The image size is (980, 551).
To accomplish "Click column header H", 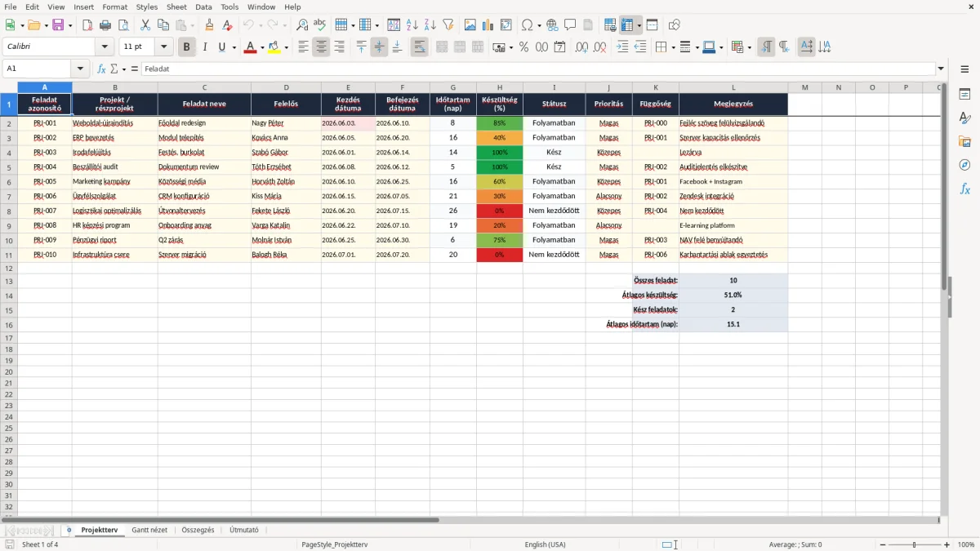I will (500, 87).
